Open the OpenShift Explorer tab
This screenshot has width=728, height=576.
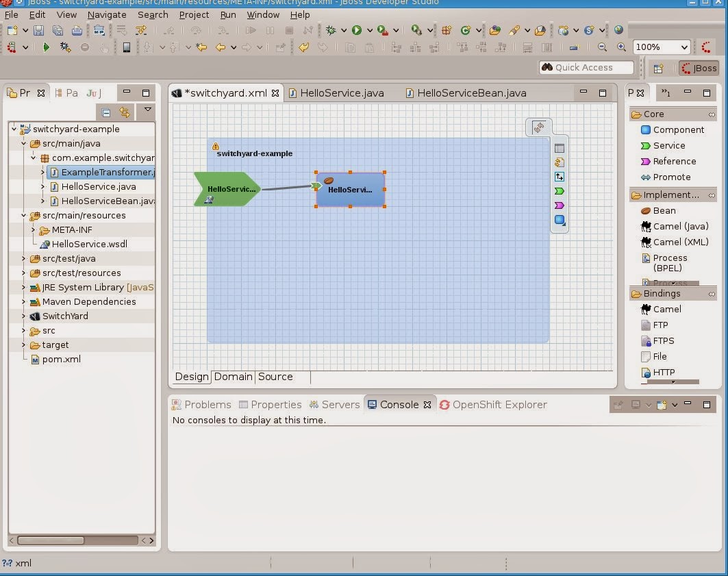pos(494,405)
